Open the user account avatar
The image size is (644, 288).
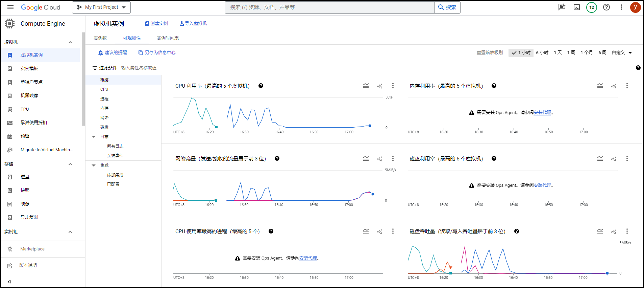click(636, 7)
